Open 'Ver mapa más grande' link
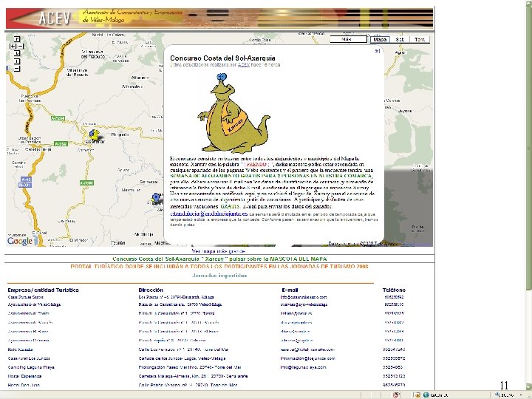Viewport: 532px width, 399px height. click(219, 251)
